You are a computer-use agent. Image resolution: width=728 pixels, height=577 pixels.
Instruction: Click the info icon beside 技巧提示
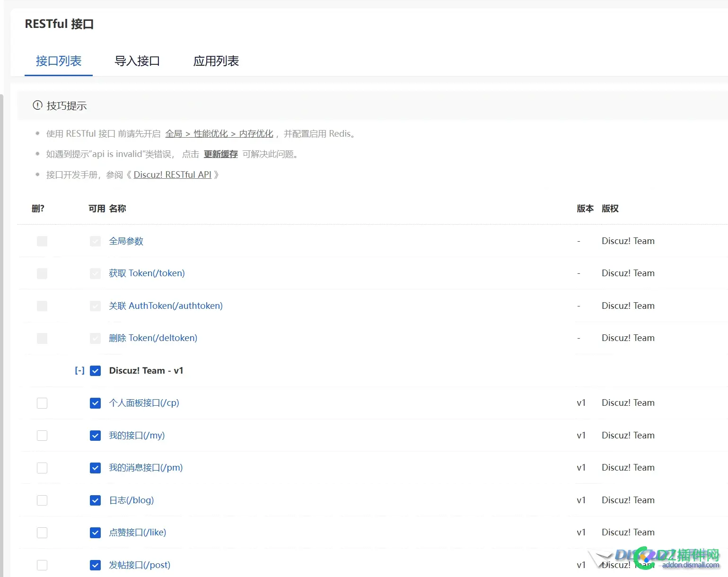coord(37,105)
